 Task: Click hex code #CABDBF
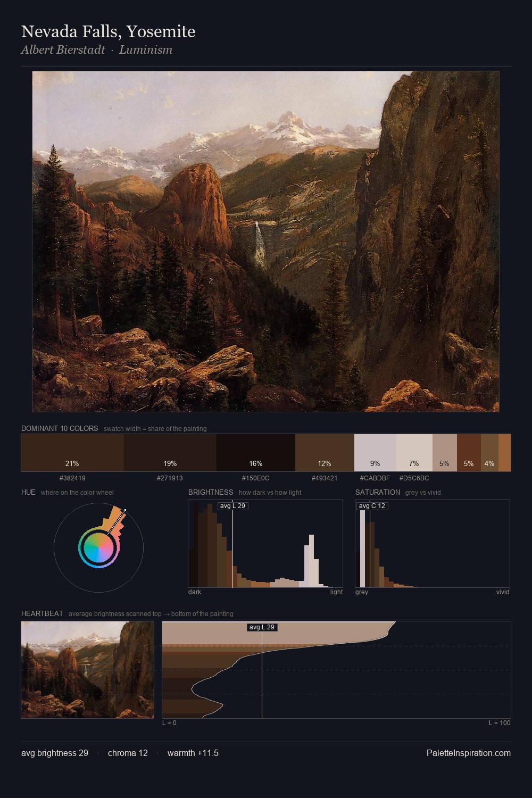(x=375, y=478)
